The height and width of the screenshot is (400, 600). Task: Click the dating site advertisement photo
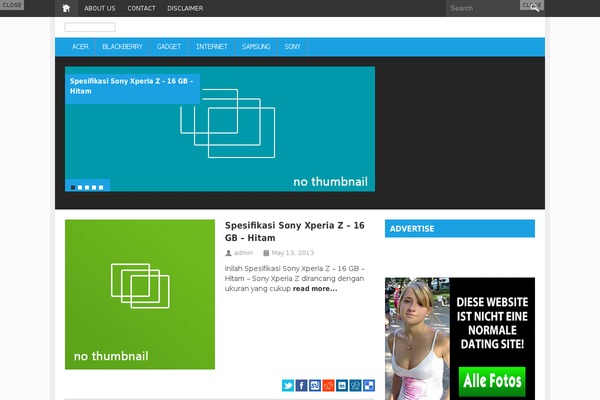click(x=417, y=339)
